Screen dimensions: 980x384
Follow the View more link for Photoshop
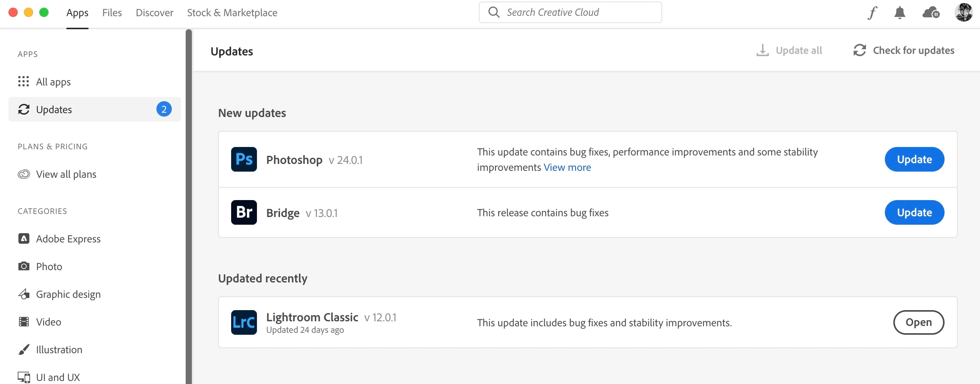[567, 167]
